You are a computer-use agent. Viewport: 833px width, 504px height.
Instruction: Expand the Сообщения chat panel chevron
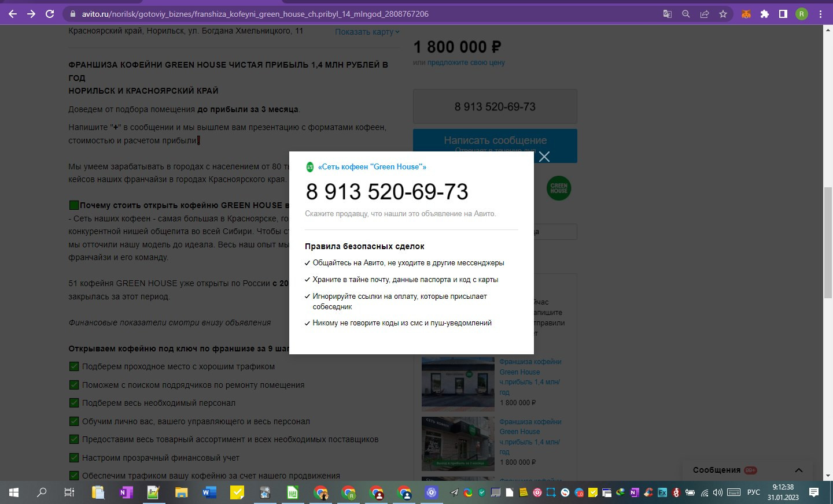798,470
